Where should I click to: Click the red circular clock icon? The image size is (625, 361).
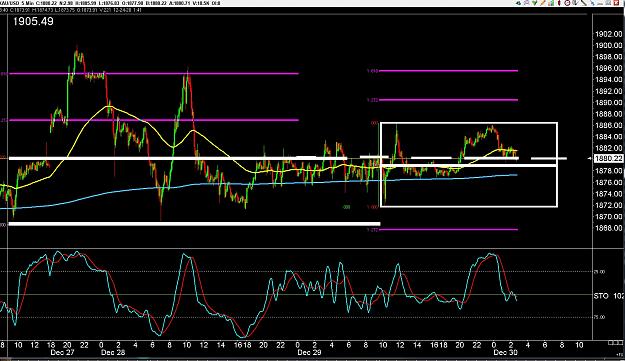[567, 3]
